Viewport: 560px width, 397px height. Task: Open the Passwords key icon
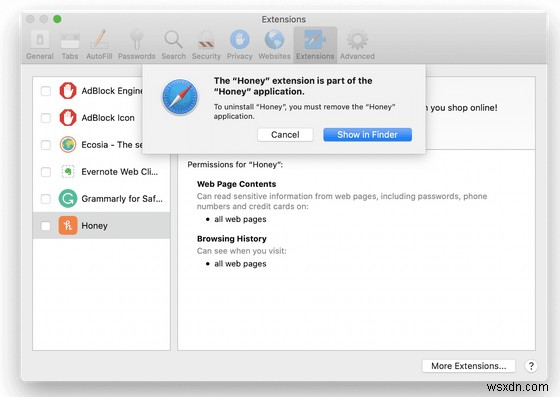click(136, 40)
